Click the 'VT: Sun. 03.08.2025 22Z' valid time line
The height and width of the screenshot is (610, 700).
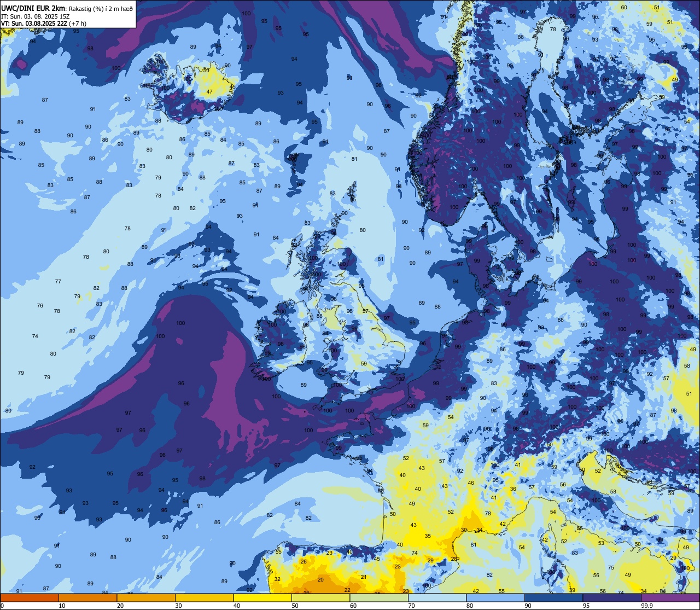coord(34,24)
